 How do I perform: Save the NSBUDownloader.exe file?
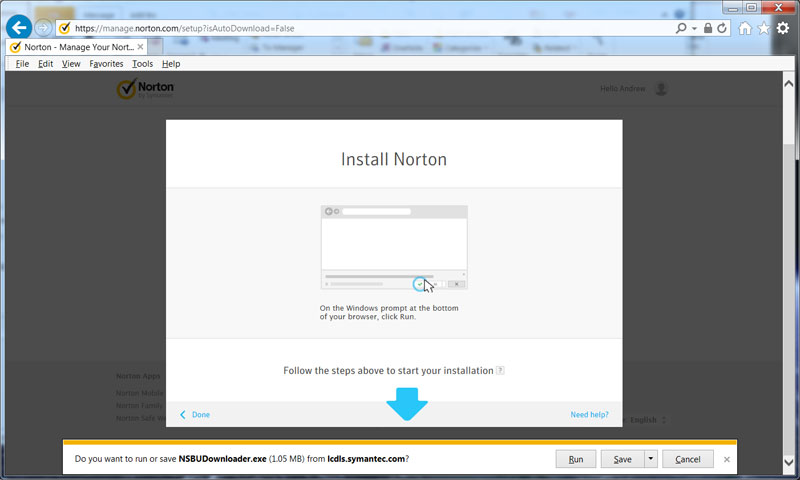(622, 459)
